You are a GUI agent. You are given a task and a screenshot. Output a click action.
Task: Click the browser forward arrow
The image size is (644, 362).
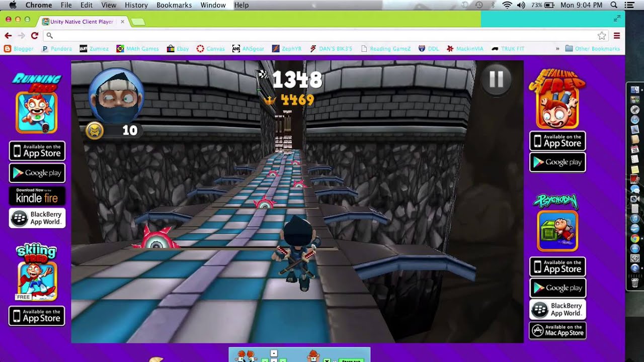coord(21,35)
